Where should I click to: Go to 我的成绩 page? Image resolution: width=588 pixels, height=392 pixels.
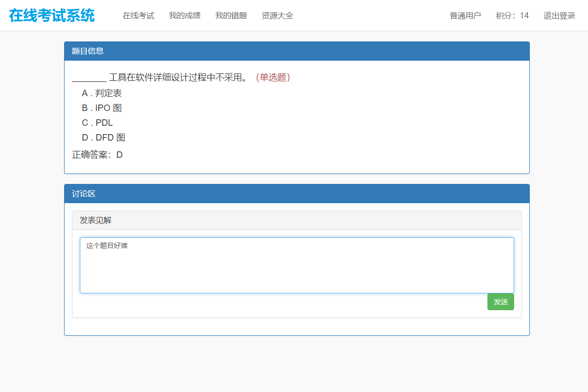point(184,16)
